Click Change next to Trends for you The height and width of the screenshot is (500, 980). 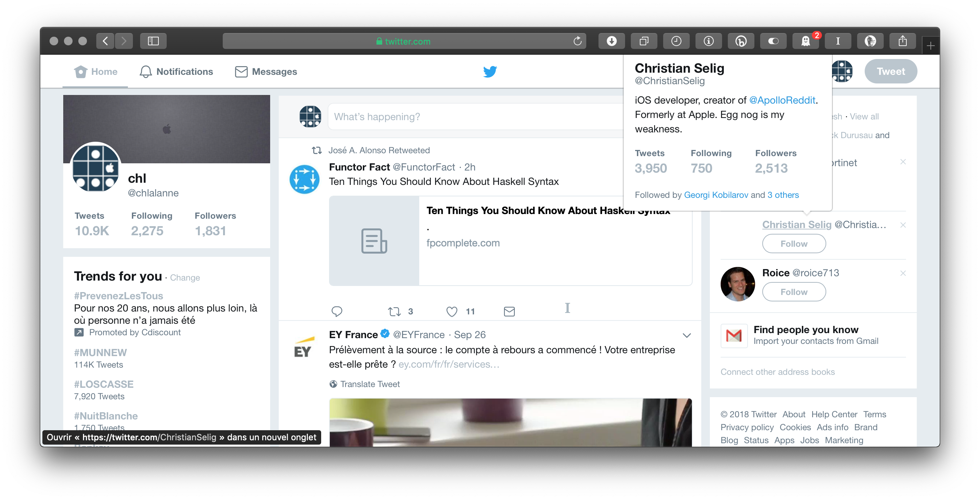click(x=185, y=278)
